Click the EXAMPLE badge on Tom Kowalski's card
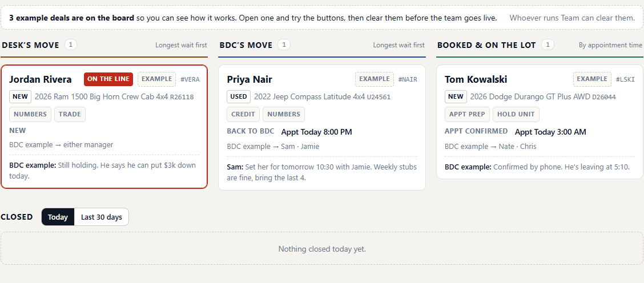 (x=592, y=79)
